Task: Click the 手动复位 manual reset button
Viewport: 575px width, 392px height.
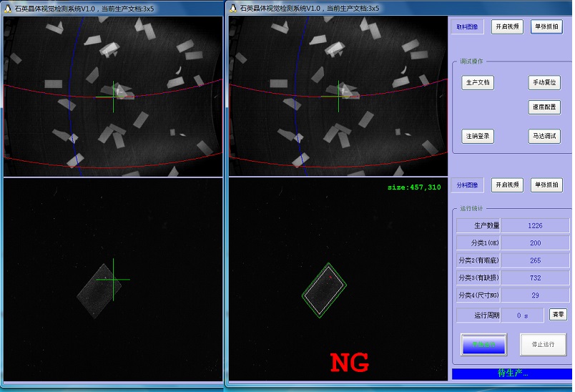Action: (x=544, y=83)
